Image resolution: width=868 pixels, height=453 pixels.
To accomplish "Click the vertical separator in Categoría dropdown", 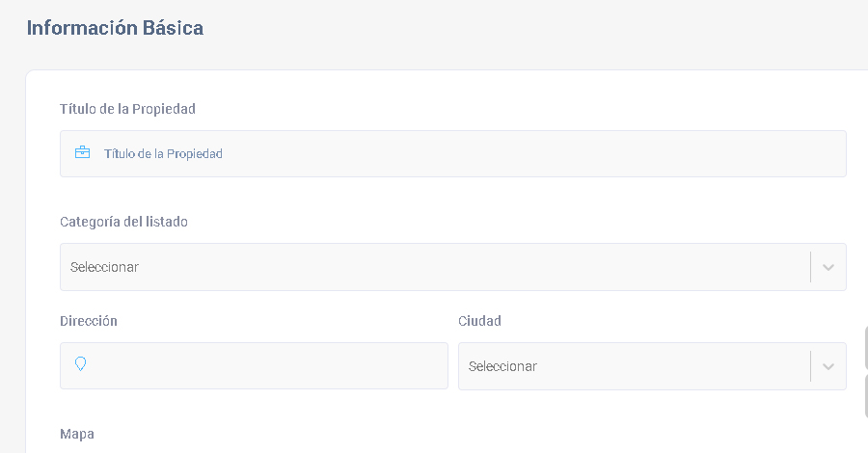I will tap(810, 267).
